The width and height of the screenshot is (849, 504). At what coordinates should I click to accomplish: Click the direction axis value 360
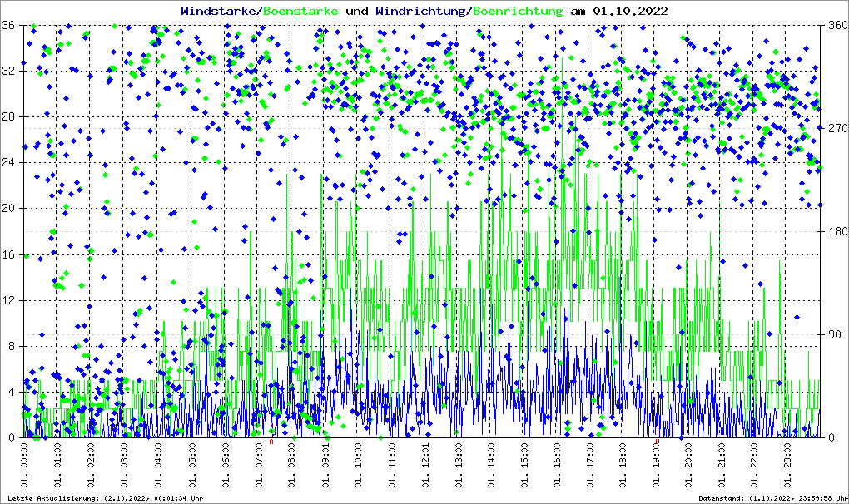(837, 25)
